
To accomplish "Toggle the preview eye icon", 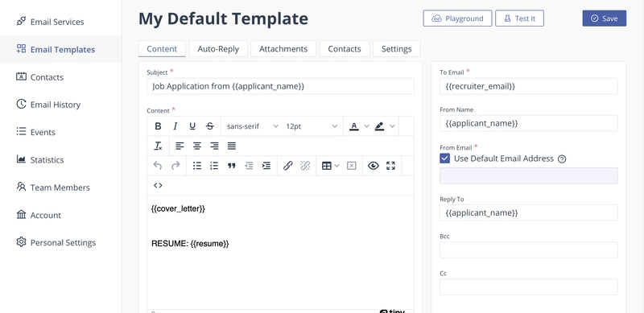I will [373, 166].
